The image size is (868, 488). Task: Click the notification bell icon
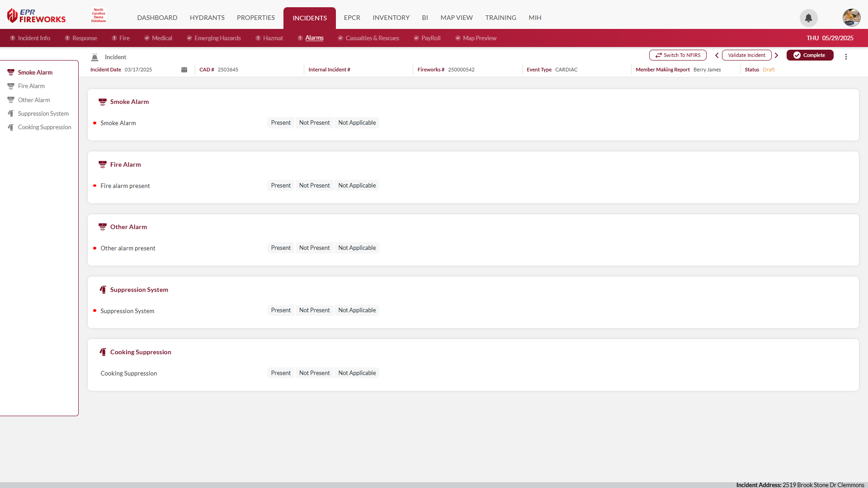click(808, 18)
